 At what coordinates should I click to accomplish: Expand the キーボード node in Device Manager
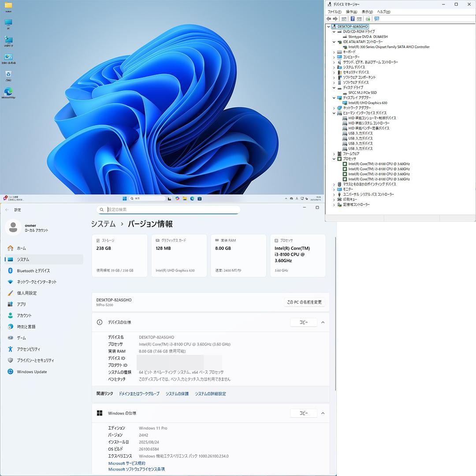(x=334, y=52)
